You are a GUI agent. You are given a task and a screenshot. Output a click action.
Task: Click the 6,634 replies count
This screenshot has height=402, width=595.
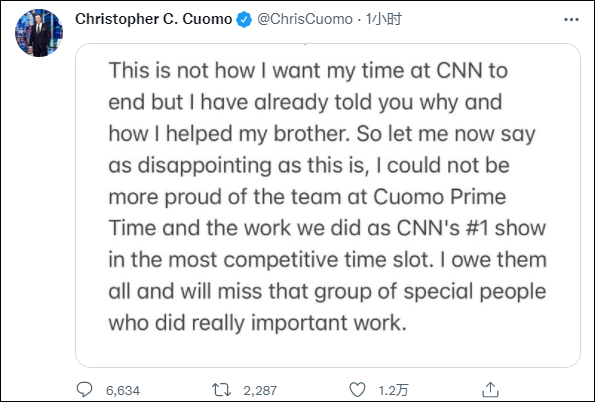[x=123, y=390]
